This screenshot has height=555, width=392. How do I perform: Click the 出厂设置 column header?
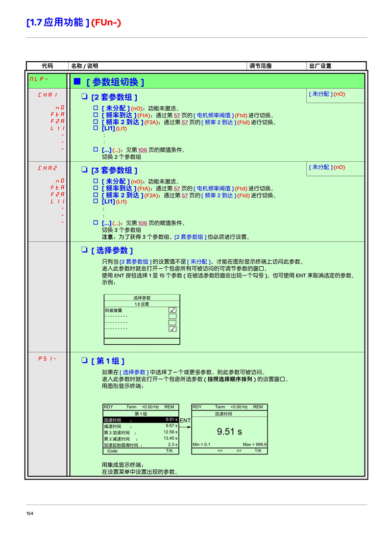[320, 66]
